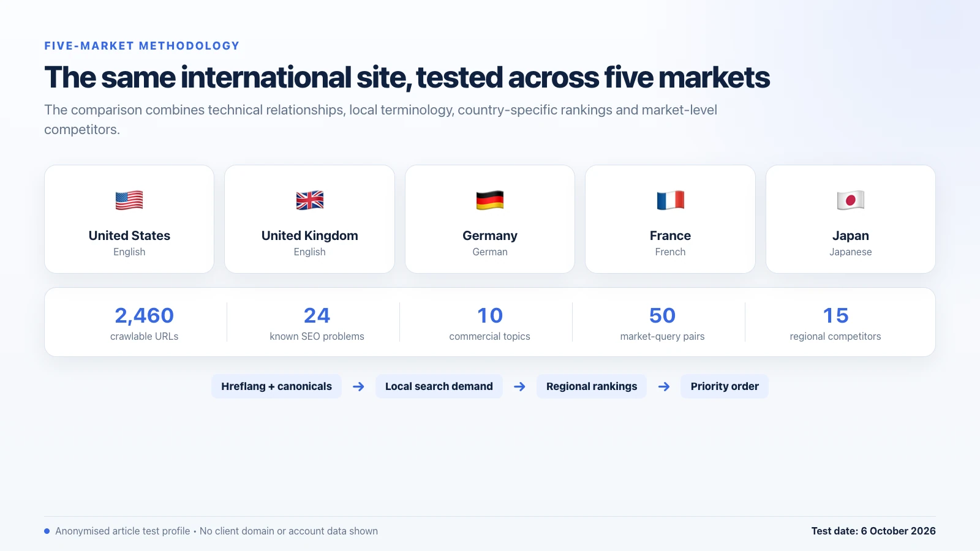Click the FIVE-MARKET METHODOLOGY heading label
Image resolution: width=980 pixels, height=551 pixels.
pyautogui.click(x=141, y=46)
